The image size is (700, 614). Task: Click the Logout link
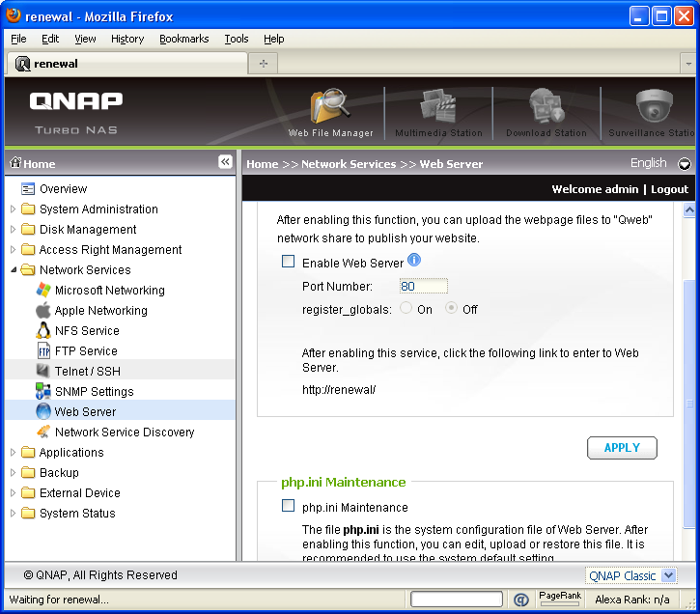coord(669,189)
